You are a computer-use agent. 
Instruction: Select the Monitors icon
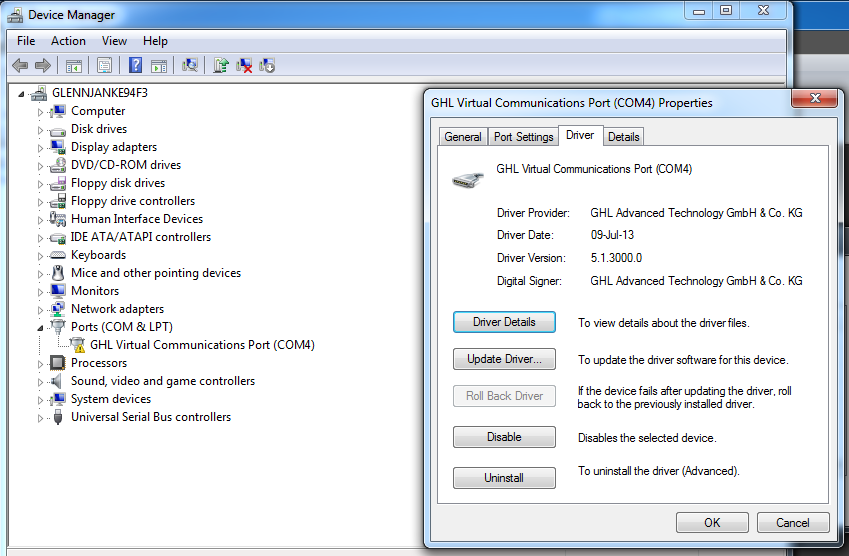tap(57, 291)
